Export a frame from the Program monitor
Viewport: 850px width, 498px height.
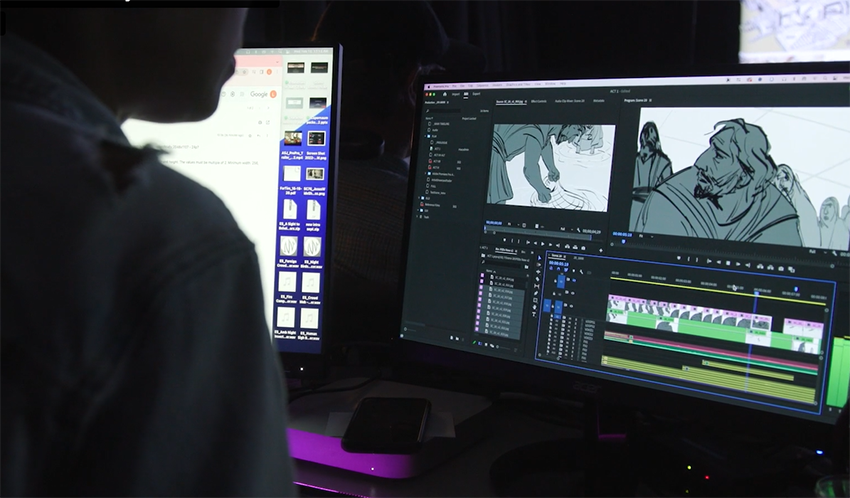(781, 269)
